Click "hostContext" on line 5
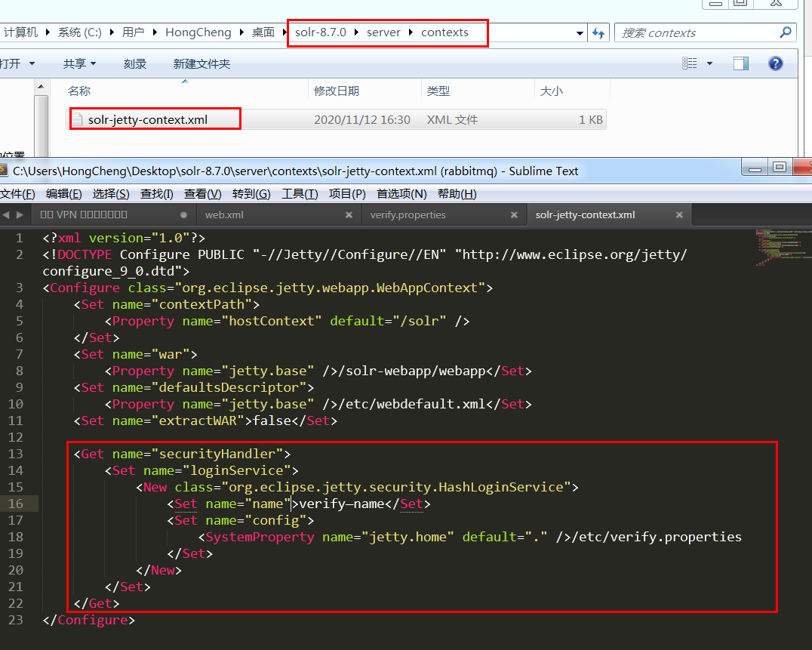Image resolution: width=812 pixels, height=650 pixels. [272, 321]
